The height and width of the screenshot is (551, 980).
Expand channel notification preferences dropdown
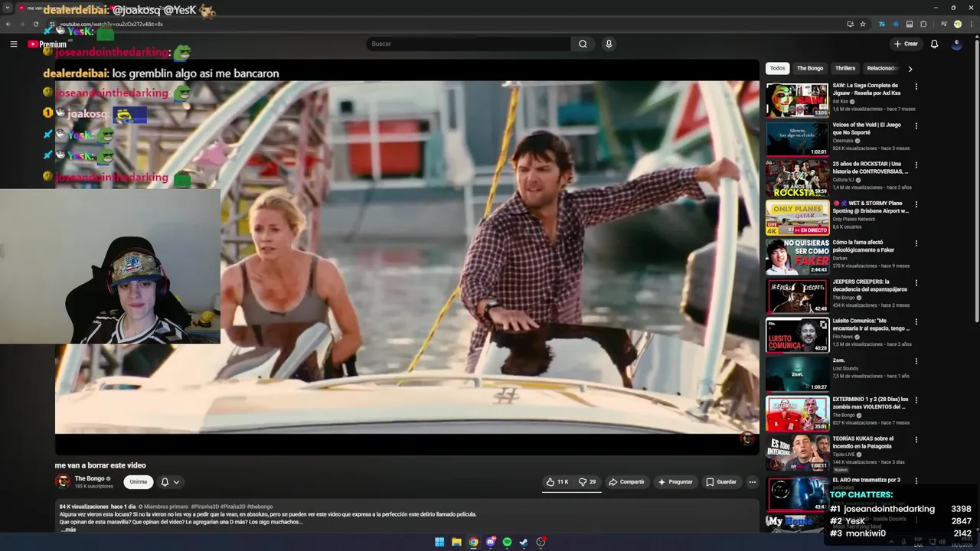pos(170,482)
